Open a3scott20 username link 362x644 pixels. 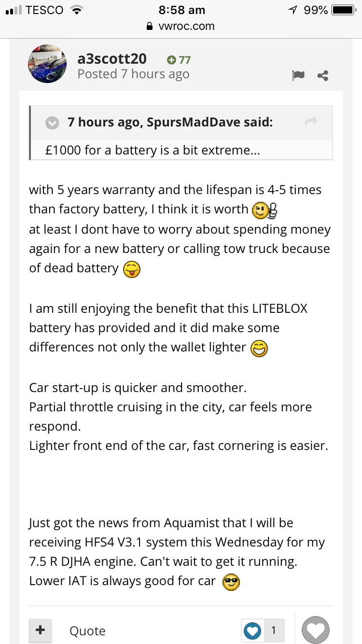pyautogui.click(x=112, y=59)
